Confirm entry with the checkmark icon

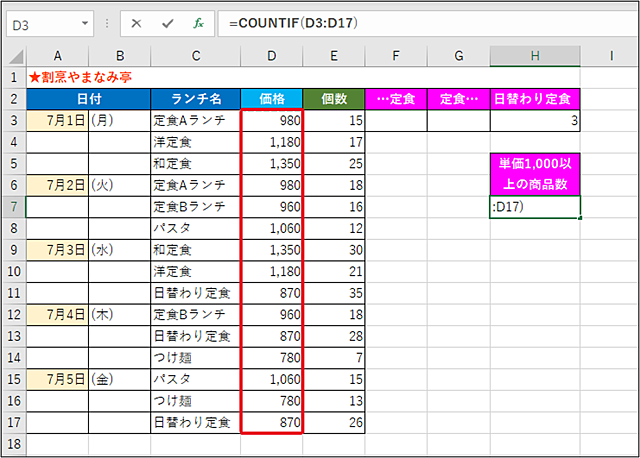pos(167,24)
